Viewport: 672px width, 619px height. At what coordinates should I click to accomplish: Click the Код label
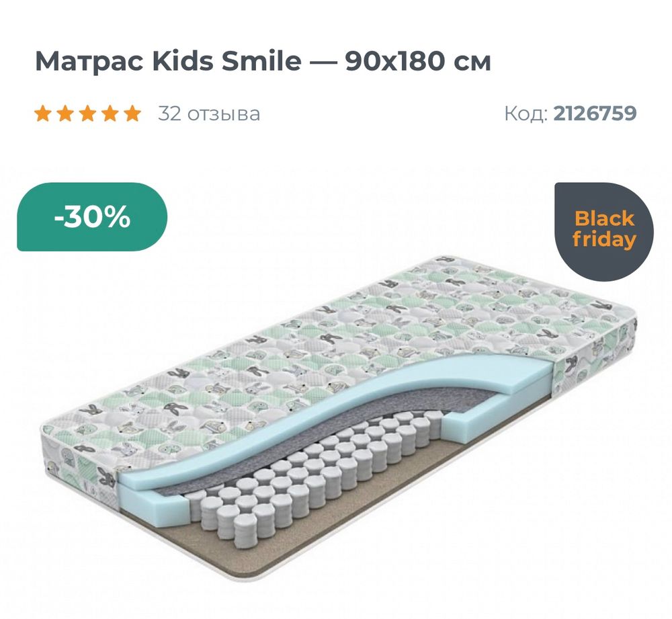[x=528, y=113]
